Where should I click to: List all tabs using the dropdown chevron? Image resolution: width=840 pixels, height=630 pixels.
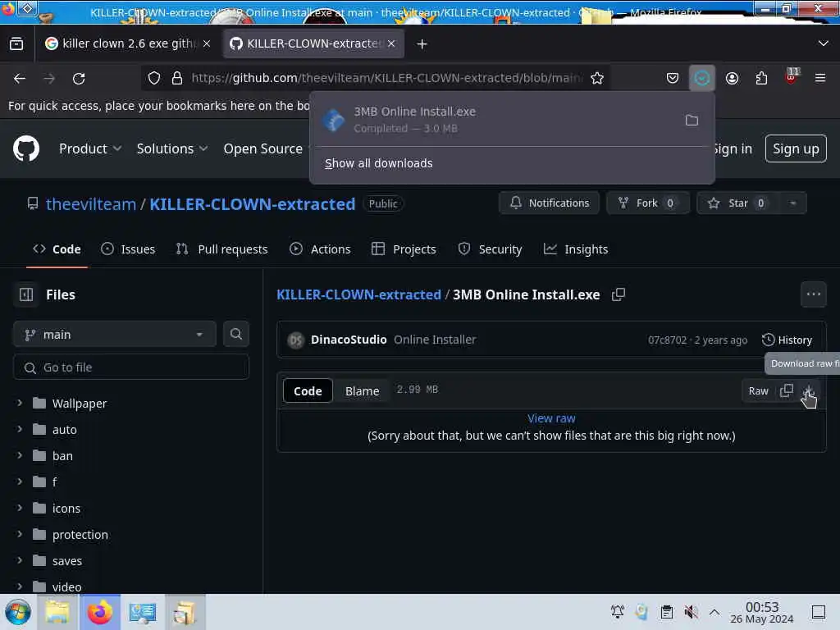(823, 43)
